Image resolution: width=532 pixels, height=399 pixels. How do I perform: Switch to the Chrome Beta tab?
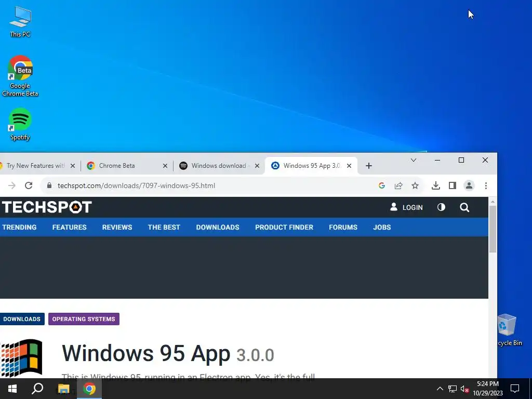point(117,166)
